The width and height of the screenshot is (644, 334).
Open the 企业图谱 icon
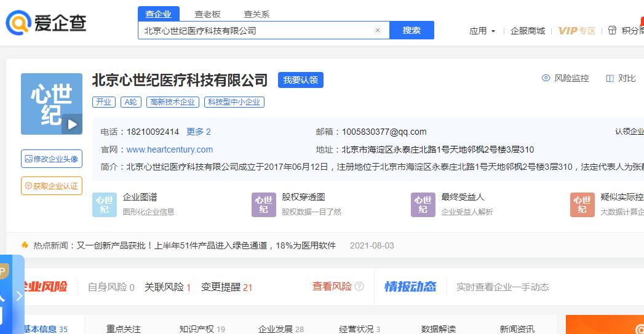point(105,205)
